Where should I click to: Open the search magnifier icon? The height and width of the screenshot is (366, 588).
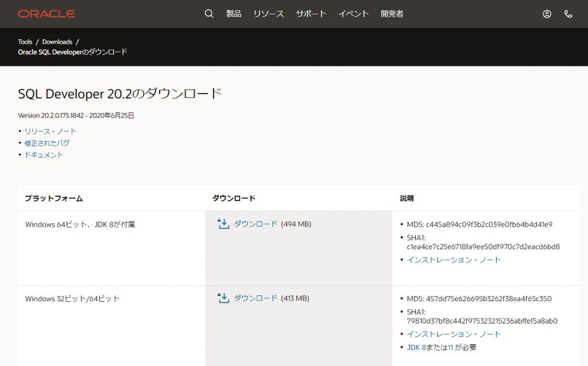tap(209, 14)
